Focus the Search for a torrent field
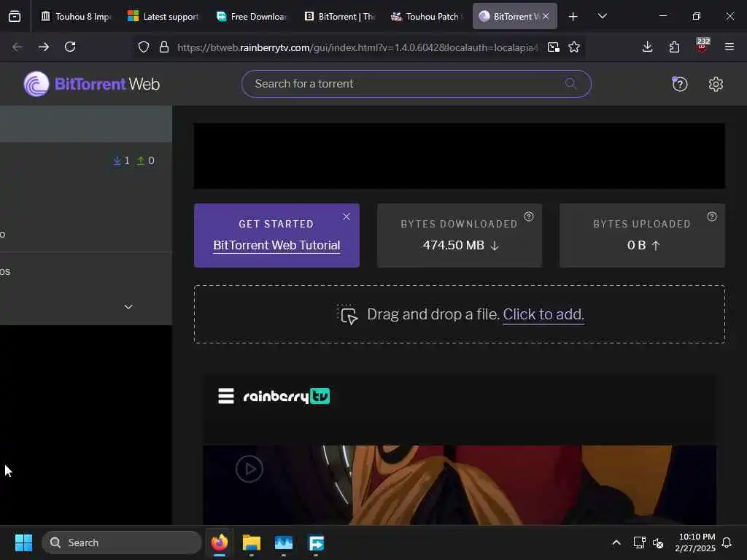747x560 pixels. tap(416, 84)
